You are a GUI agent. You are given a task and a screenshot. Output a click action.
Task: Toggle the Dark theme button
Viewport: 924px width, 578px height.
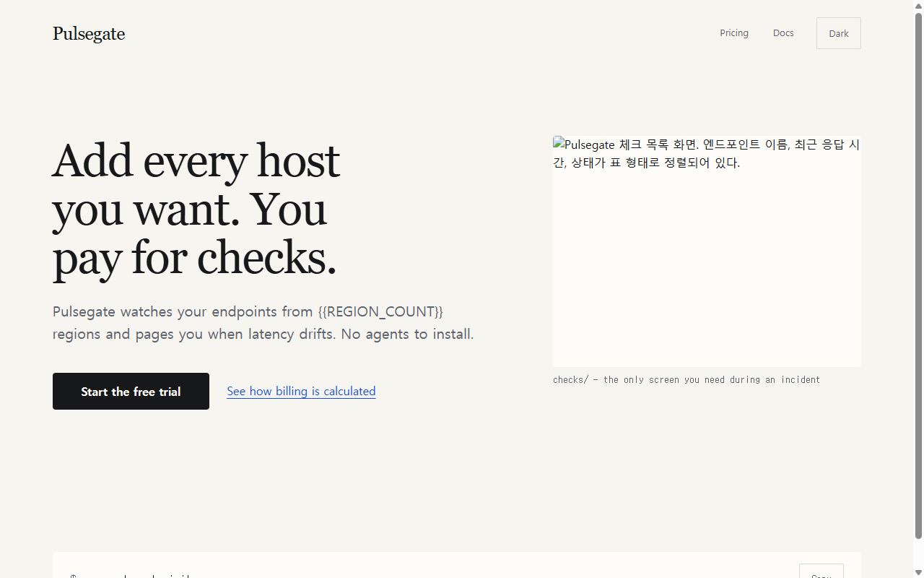coord(839,33)
